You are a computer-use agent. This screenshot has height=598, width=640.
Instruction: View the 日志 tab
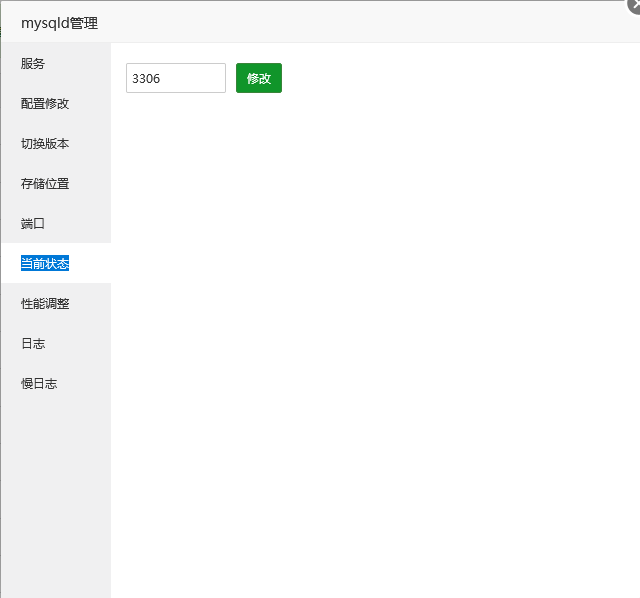click(x=56, y=344)
